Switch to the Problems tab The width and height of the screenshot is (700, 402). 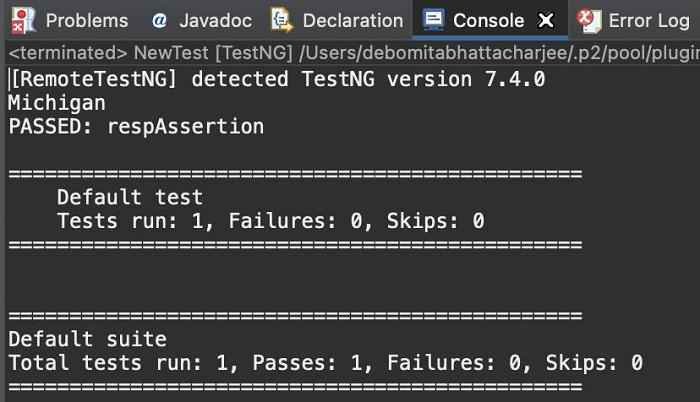point(87,20)
